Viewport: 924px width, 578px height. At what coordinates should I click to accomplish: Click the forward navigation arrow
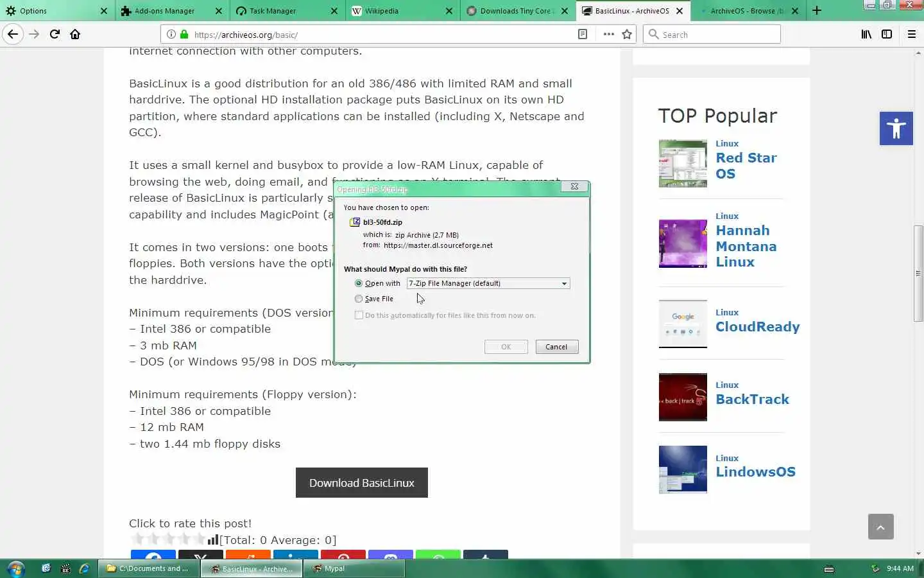[x=34, y=34]
